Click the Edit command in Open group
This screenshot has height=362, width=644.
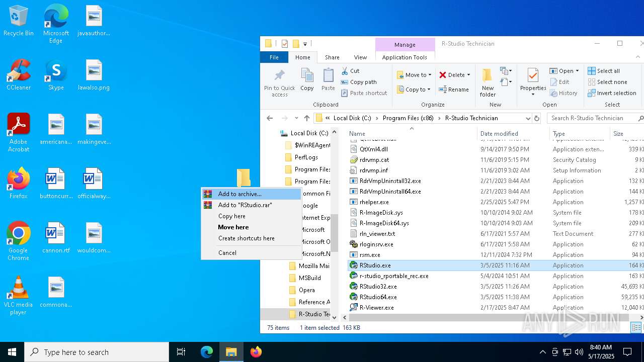pos(559,82)
